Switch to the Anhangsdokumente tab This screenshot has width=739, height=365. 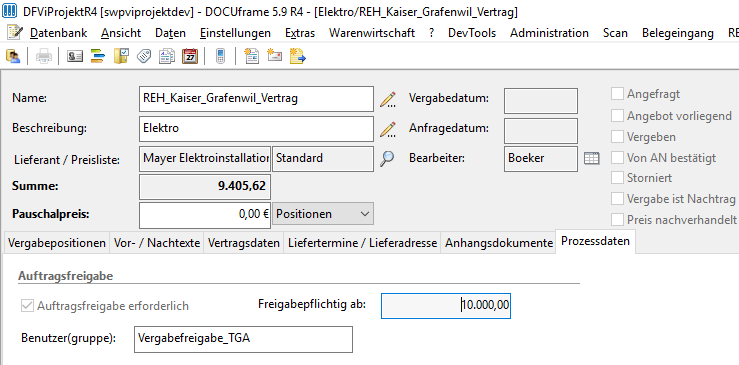(x=498, y=243)
